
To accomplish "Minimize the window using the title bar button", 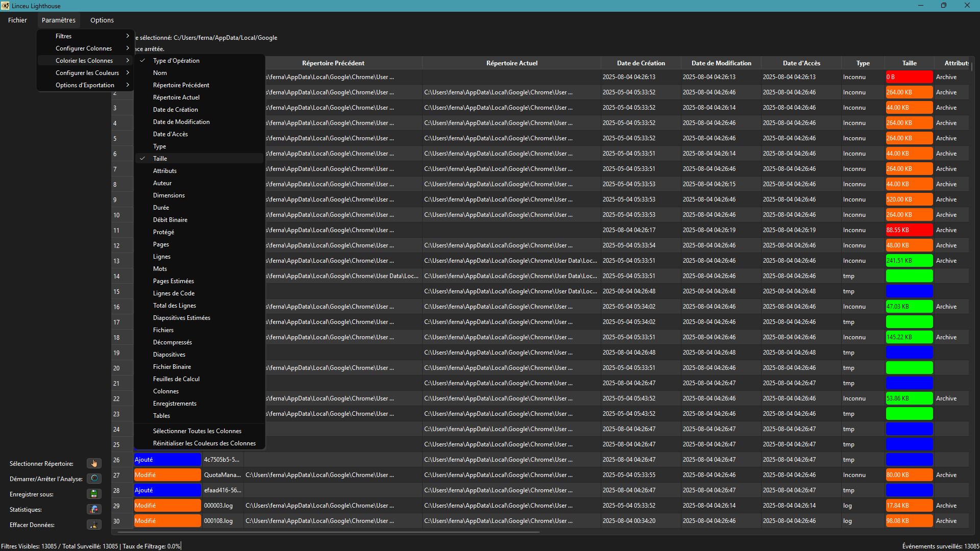I will (921, 6).
